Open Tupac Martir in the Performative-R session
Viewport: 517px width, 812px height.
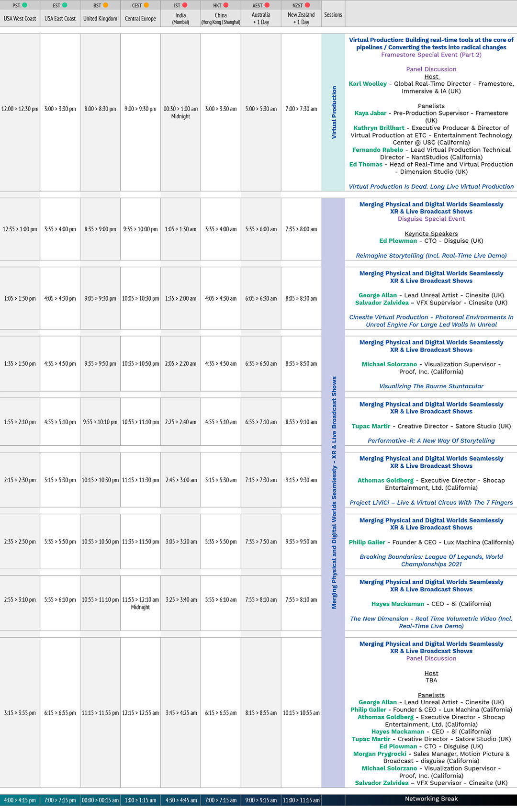point(371,426)
